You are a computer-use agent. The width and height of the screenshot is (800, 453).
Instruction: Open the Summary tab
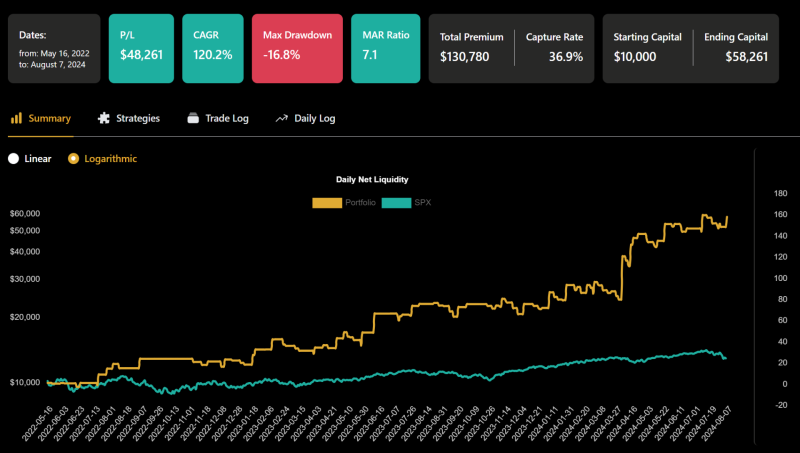pyautogui.click(x=49, y=118)
